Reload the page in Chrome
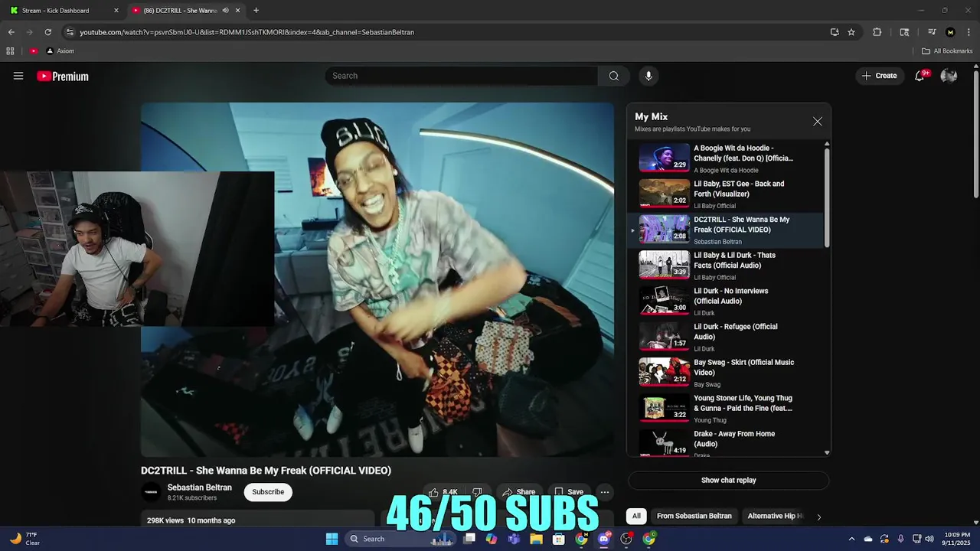Image resolution: width=980 pixels, height=551 pixels. 47,32
